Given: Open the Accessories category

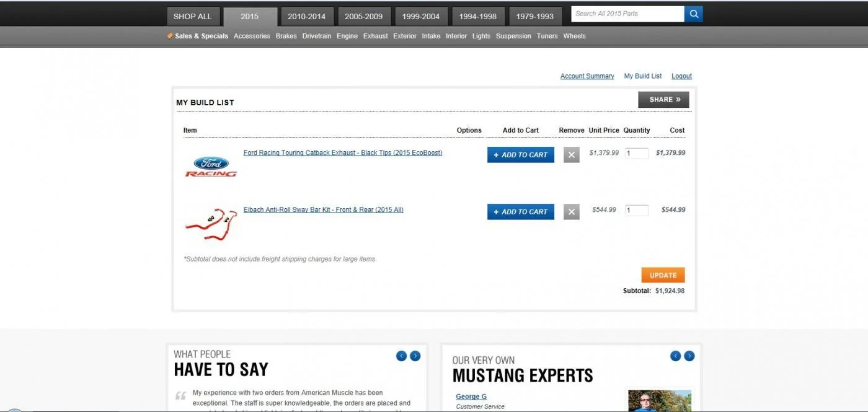Looking at the screenshot, I should click(252, 36).
